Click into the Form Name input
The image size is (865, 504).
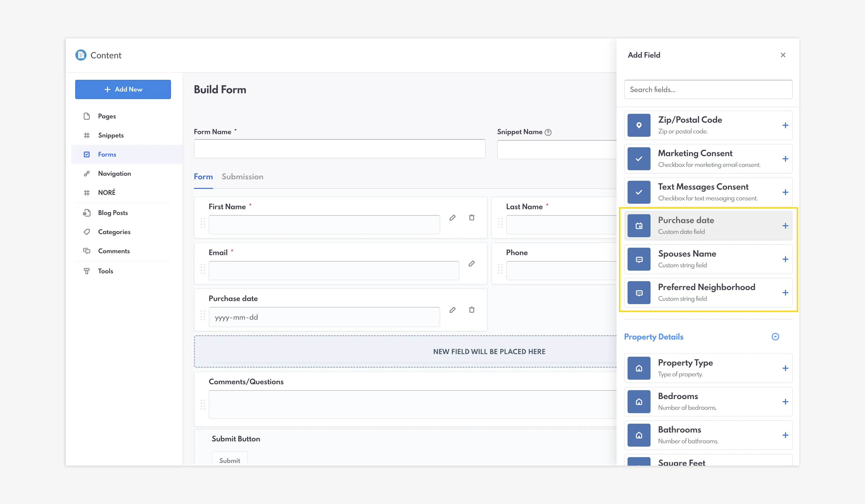tap(339, 149)
